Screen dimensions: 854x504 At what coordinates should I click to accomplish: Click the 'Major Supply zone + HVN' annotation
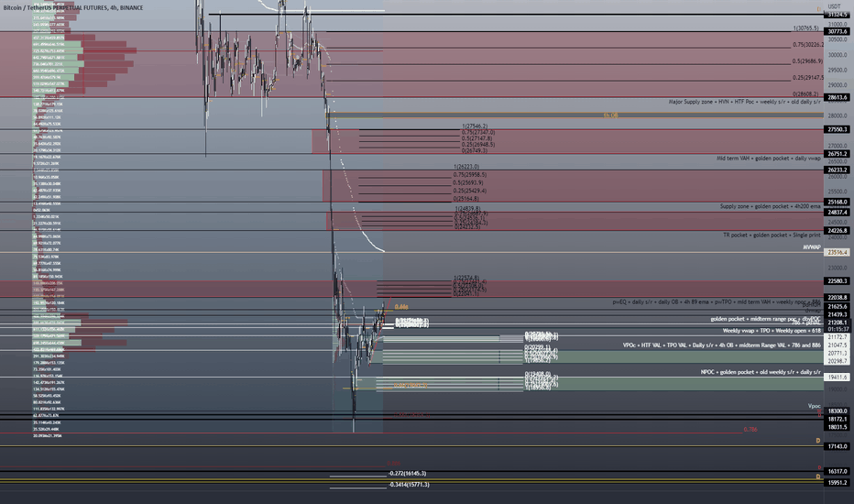(745, 102)
